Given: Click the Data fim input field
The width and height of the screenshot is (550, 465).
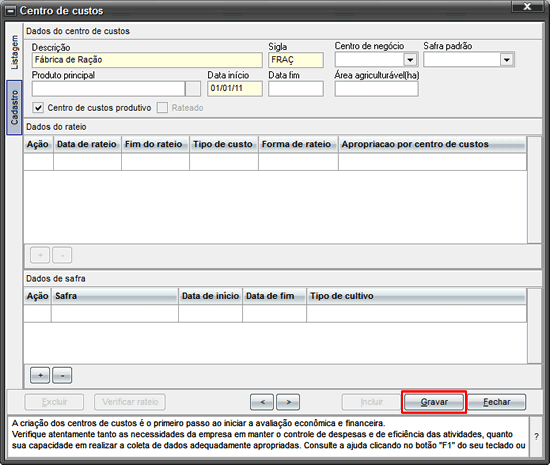Looking at the screenshot, I should tap(296, 89).
